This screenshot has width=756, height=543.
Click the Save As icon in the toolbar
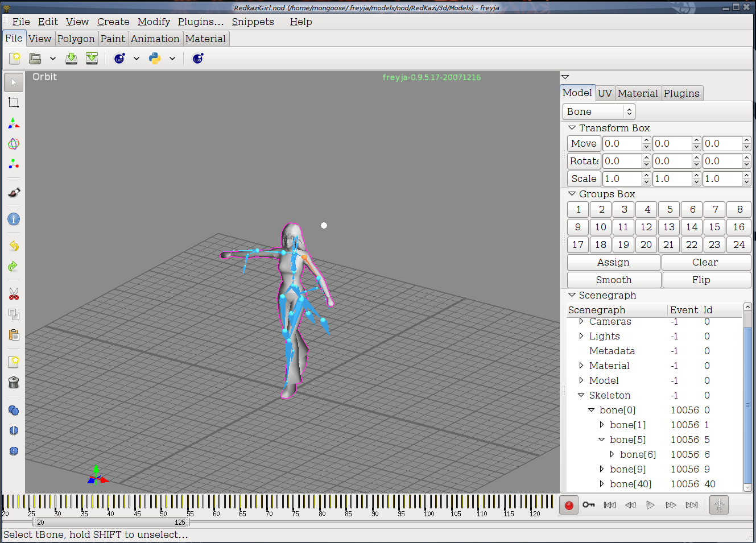92,58
